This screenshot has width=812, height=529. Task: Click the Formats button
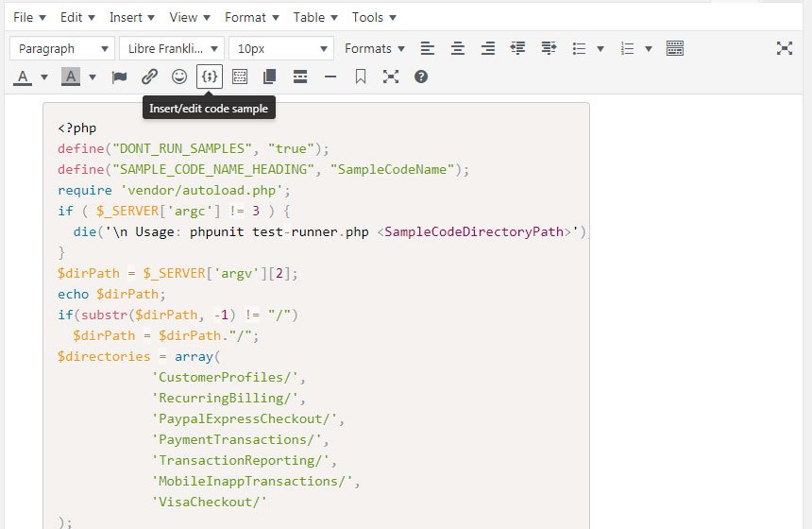click(375, 48)
